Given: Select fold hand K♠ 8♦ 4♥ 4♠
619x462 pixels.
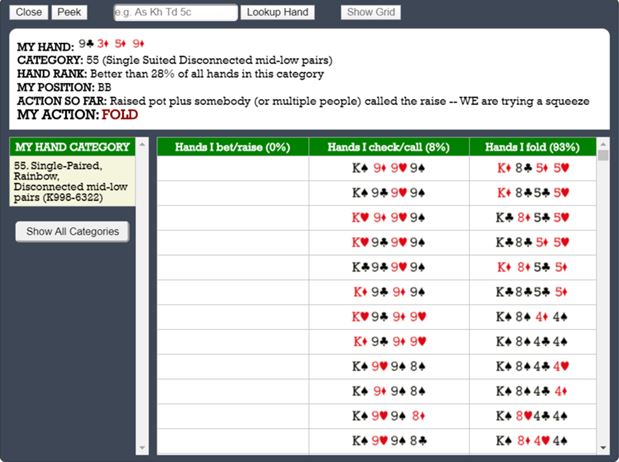Looking at the screenshot, I should [x=533, y=441].
